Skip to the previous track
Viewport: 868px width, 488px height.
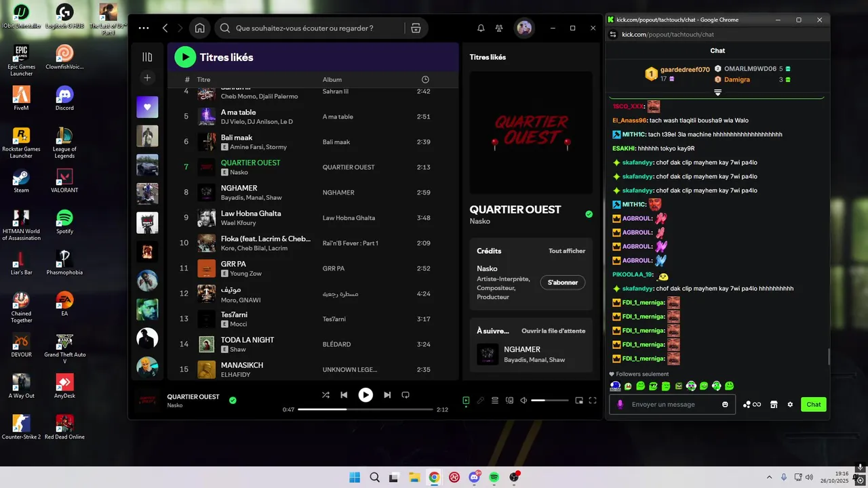pyautogui.click(x=344, y=394)
